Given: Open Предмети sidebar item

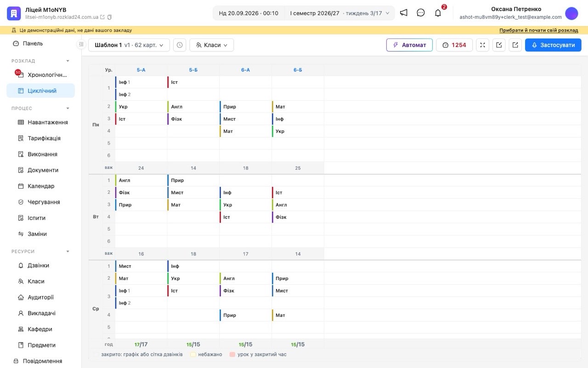Looking at the screenshot, I should coord(40,345).
